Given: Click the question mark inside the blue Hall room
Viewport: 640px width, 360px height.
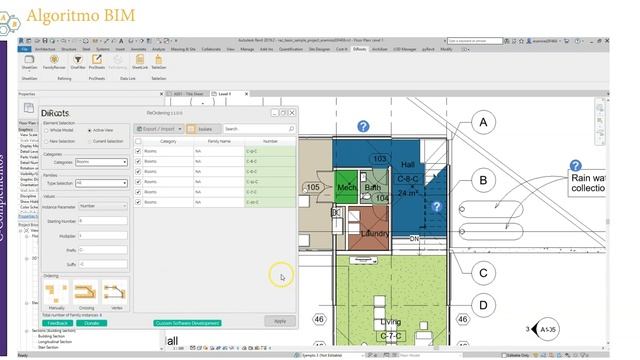Looking at the screenshot, I should pyautogui.click(x=437, y=207).
